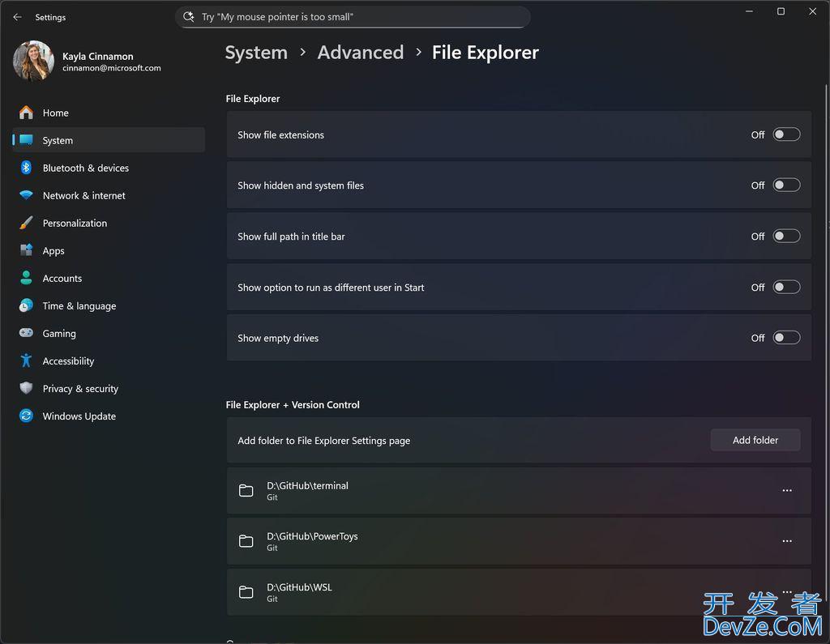Open Personalization via the paintbrush icon
Image resolution: width=830 pixels, height=644 pixels.
pyautogui.click(x=26, y=223)
